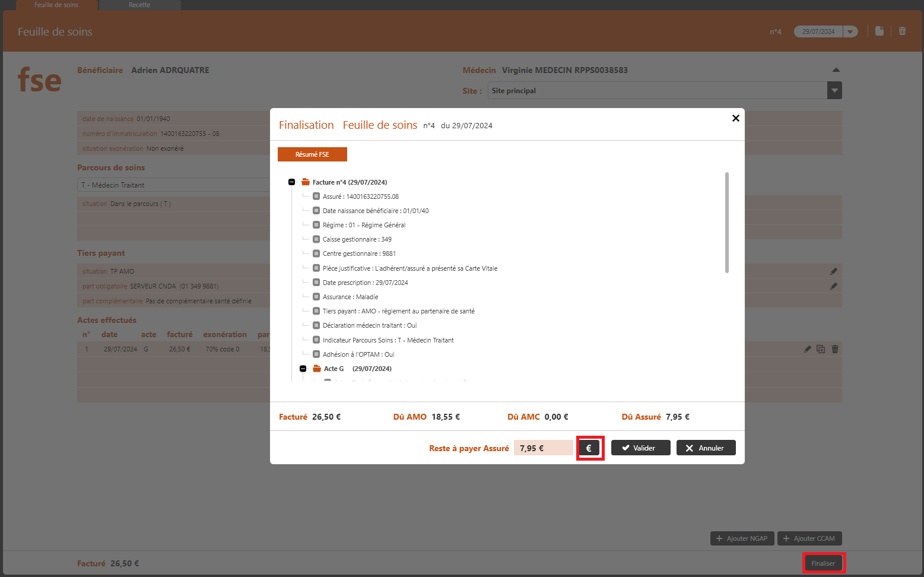Click pencil icon on Tiers payant situation row
The image size is (924, 577).
pyautogui.click(x=833, y=271)
